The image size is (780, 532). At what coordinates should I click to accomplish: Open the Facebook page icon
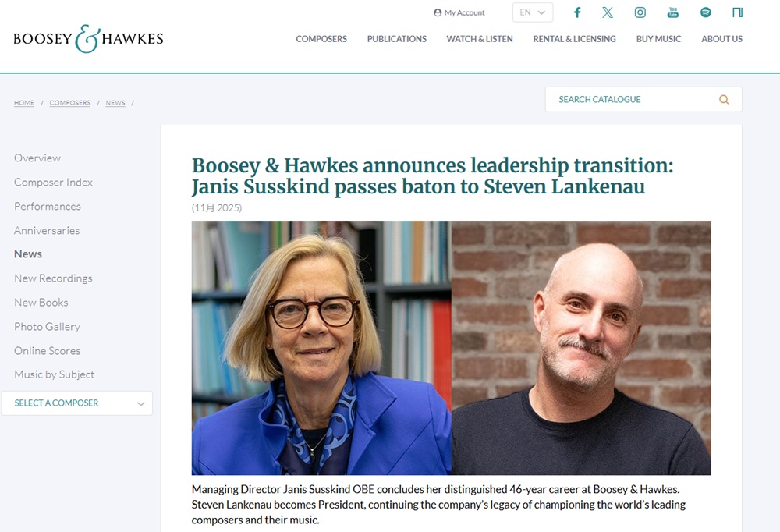577,12
